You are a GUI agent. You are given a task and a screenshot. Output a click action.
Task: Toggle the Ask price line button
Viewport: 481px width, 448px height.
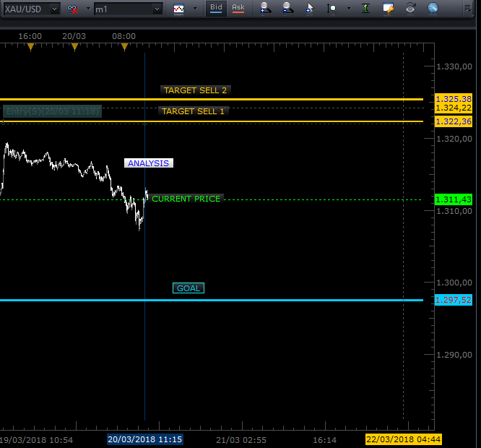238,9
